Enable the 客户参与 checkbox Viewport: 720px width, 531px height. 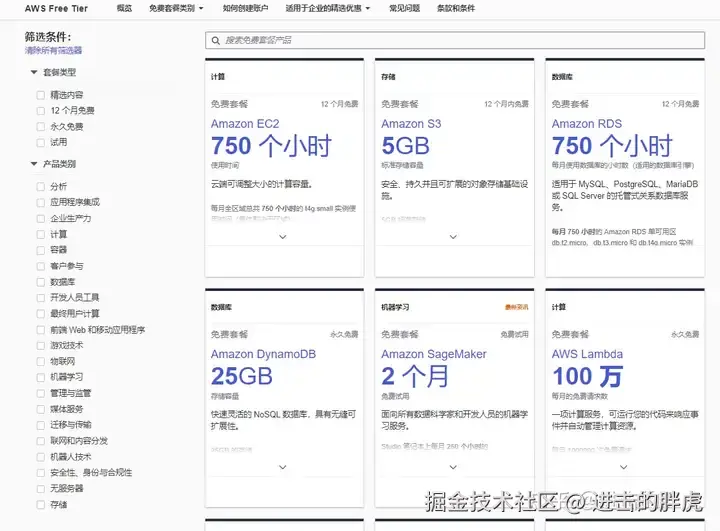(41, 266)
